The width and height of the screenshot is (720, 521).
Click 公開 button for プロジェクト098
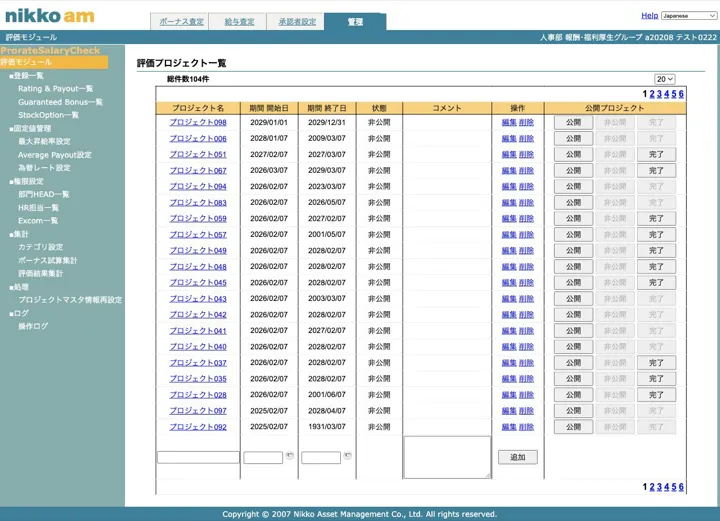pos(574,122)
